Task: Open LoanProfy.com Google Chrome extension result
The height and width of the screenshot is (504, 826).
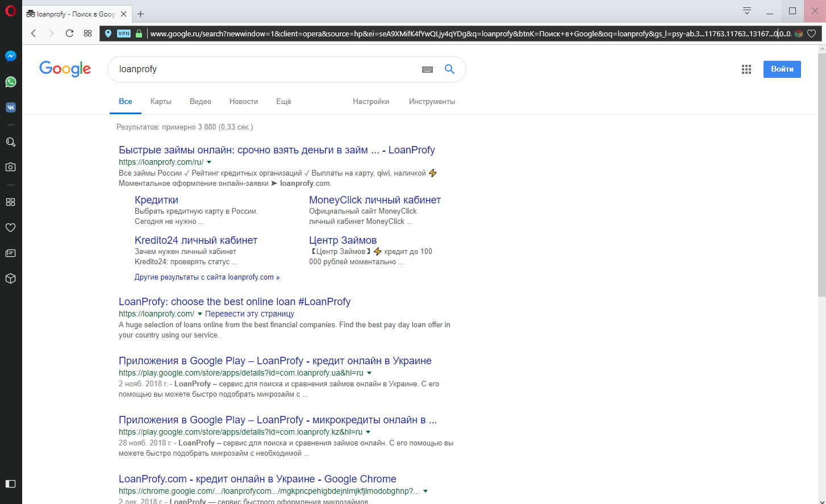Action: (257, 479)
